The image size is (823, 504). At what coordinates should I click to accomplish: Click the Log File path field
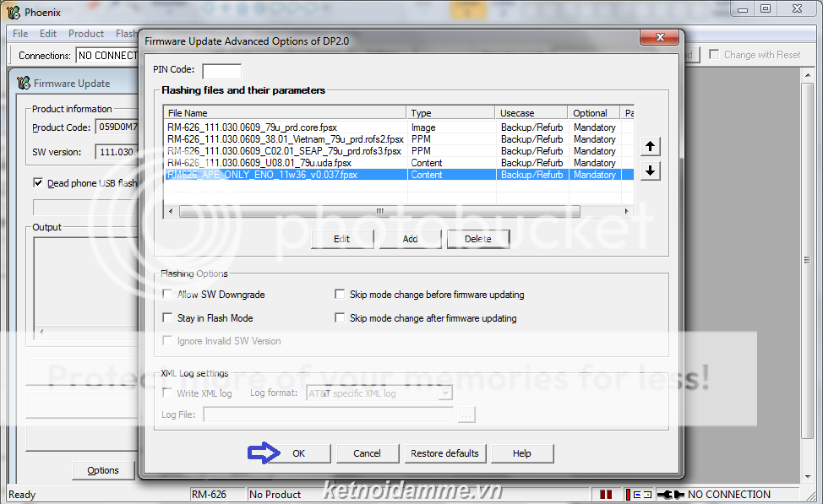pos(328,415)
